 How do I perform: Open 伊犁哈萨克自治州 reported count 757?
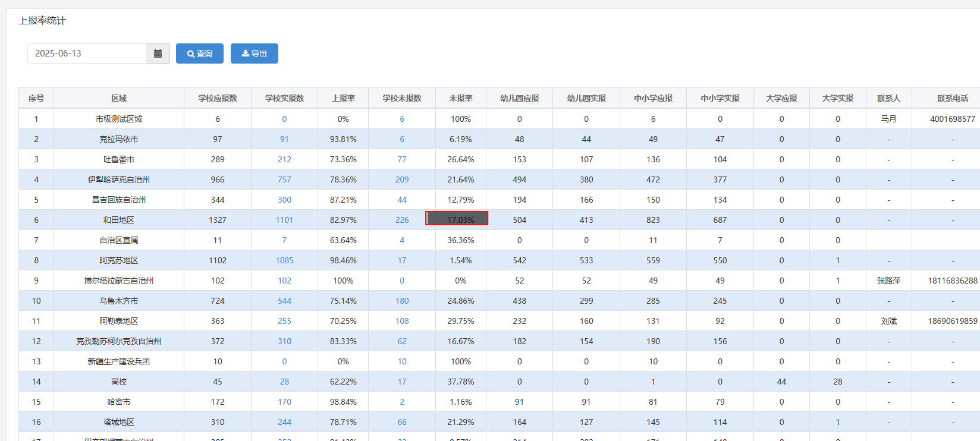284,179
